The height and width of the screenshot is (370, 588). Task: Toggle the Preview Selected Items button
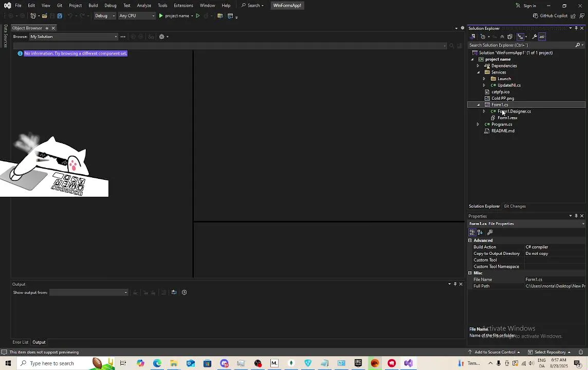tap(542, 36)
